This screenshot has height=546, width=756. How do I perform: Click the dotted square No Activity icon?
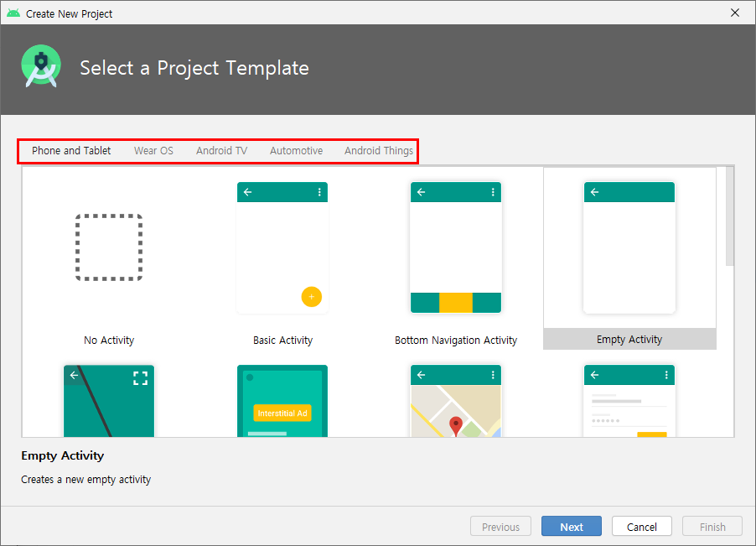[x=109, y=247]
